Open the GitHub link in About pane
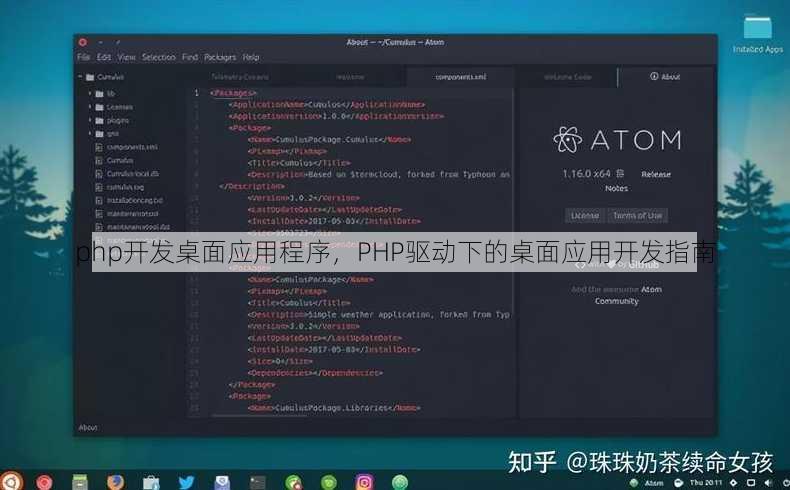The width and height of the screenshot is (790, 490). 643,265
